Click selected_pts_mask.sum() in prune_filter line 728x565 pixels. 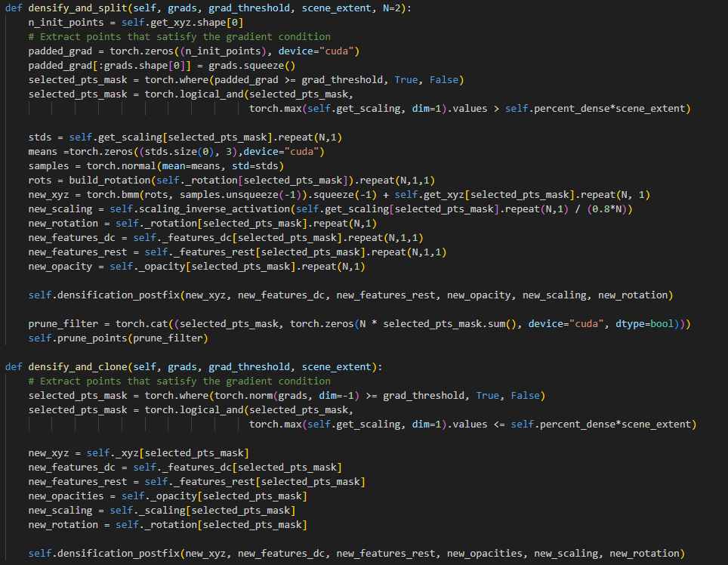pyautogui.click(x=449, y=324)
